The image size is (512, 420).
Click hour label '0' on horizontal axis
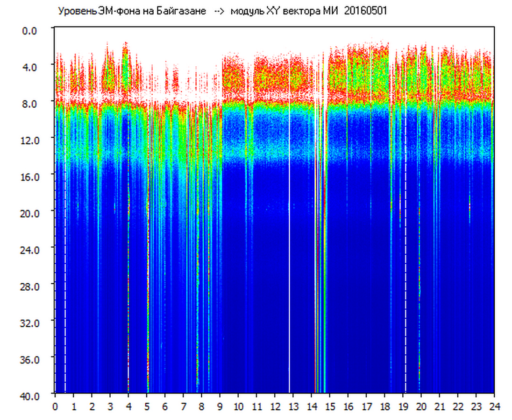[55, 406]
